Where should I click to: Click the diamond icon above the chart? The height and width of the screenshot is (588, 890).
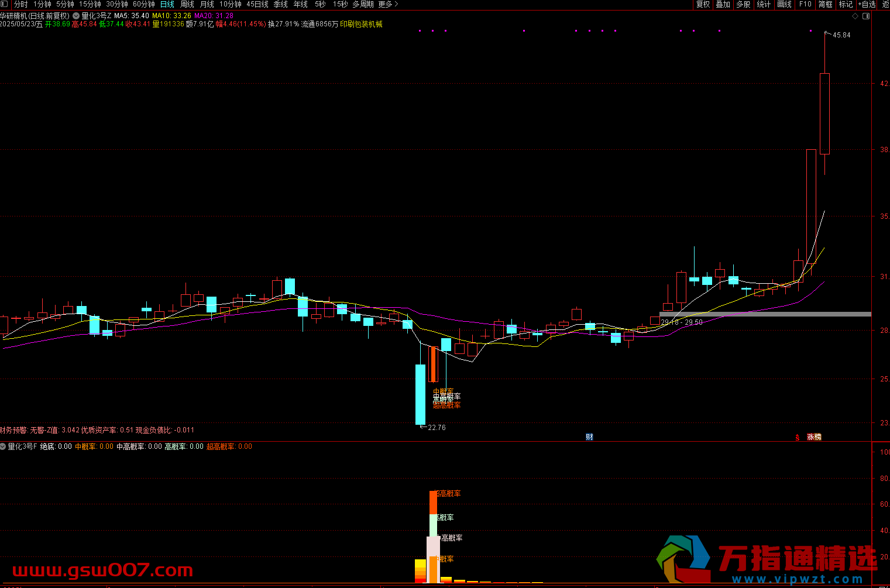coord(855,16)
